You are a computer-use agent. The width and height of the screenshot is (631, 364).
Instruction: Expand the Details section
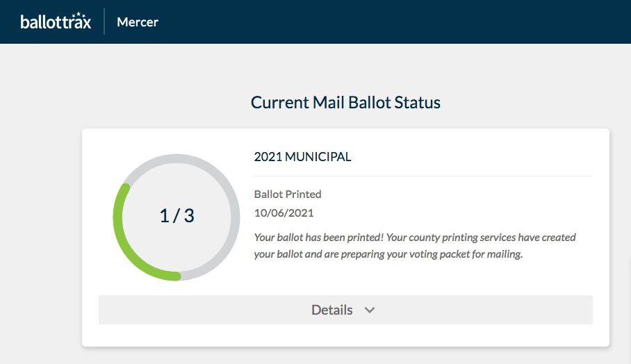(x=345, y=310)
